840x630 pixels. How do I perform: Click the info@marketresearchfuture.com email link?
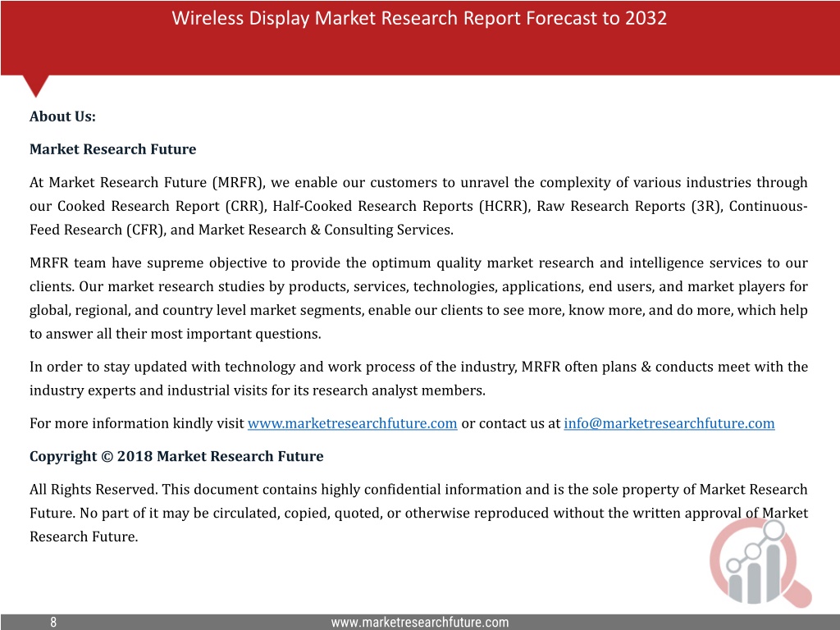[669, 423]
